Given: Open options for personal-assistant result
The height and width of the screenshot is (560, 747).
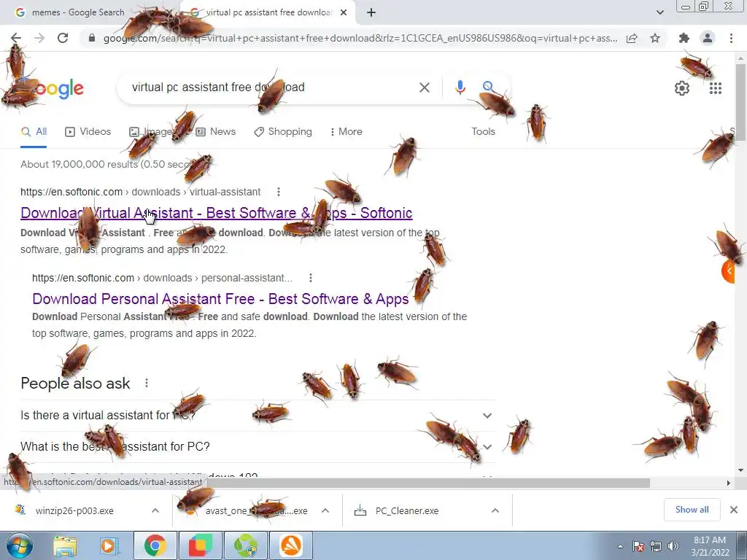Looking at the screenshot, I should (x=311, y=278).
